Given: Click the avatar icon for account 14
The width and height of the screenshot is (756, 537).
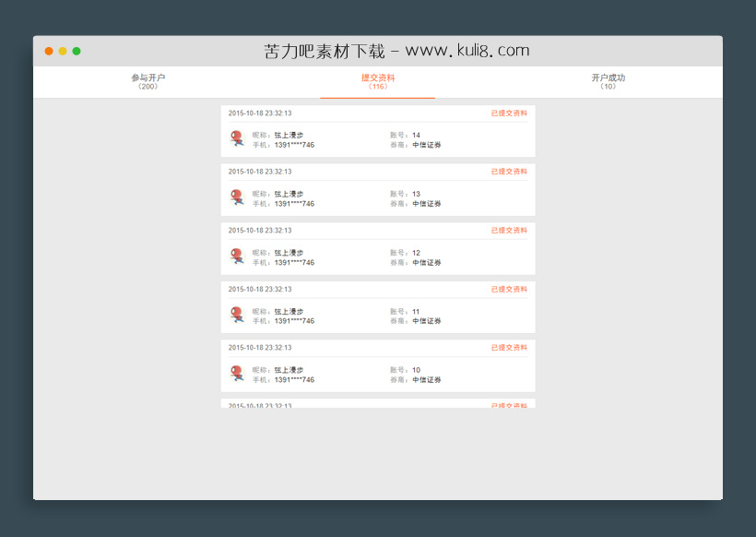Looking at the screenshot, I should point(237,138).
